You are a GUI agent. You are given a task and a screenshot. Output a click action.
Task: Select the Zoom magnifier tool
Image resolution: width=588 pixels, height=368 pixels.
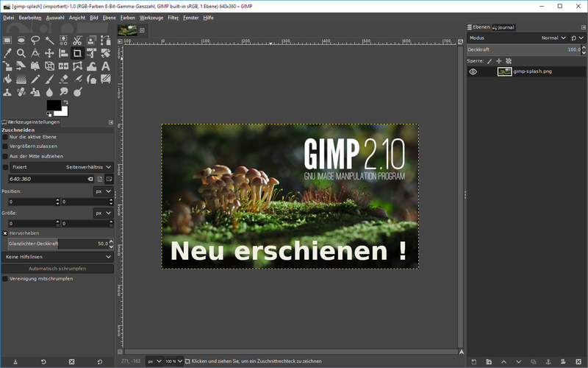tap(21, 53)
